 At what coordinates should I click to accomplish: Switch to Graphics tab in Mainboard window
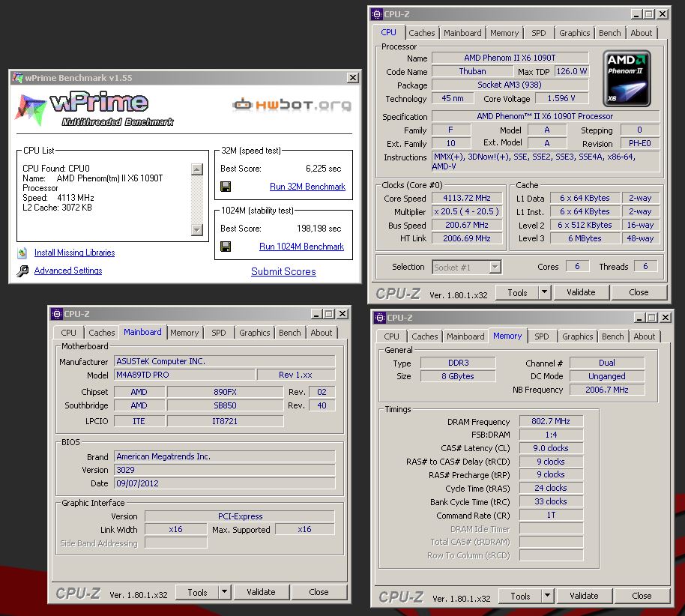[x=254, y=333]
